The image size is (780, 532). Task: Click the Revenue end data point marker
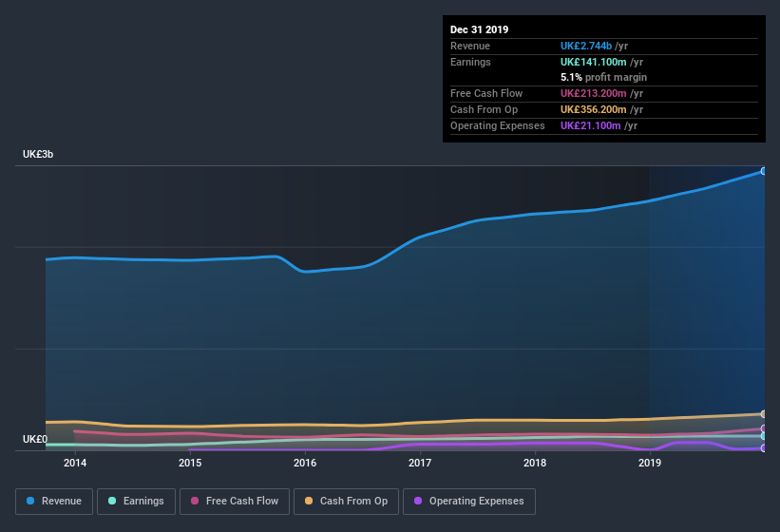tap(764, 171)
